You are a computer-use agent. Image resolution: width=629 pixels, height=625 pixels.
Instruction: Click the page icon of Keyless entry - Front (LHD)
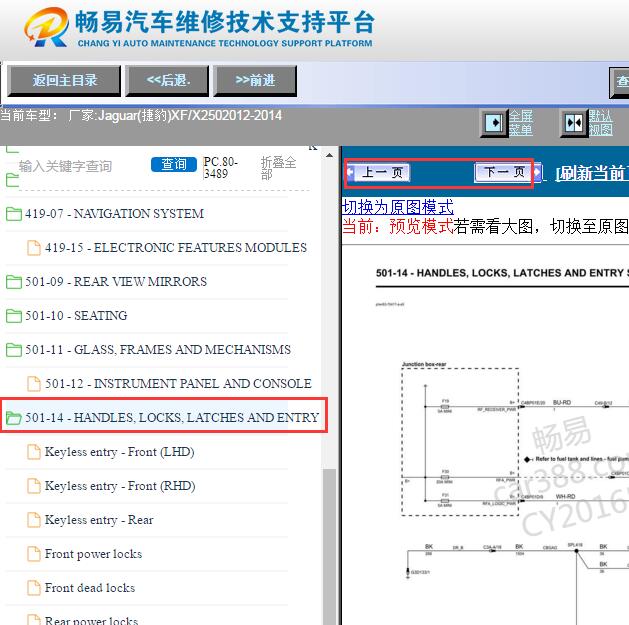(34, 452)
